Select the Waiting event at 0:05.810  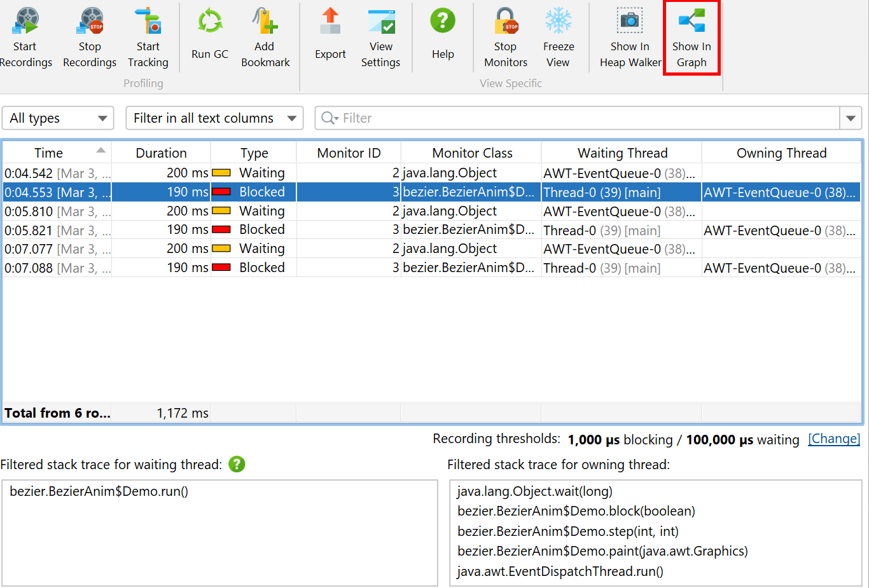coord(432,211)
